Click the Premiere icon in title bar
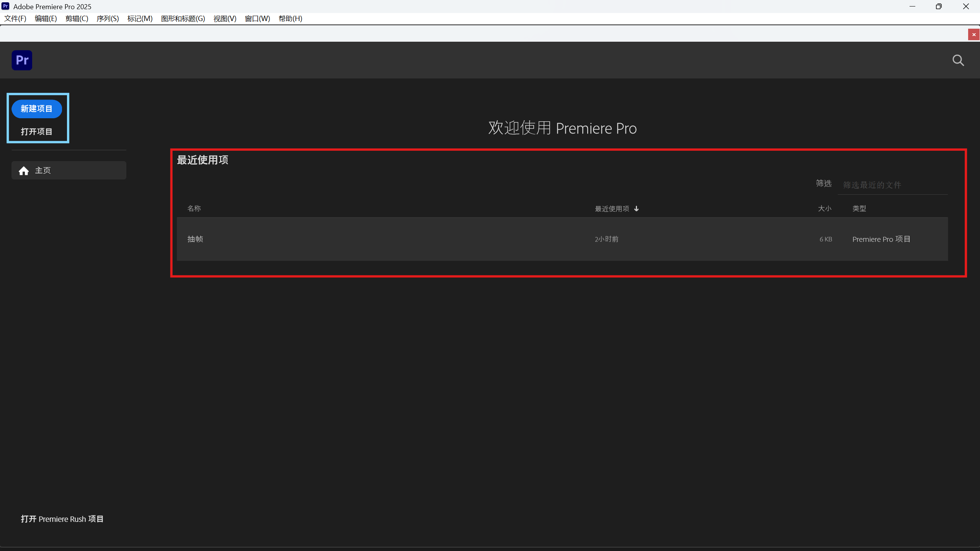This screenshot has width=980, height=551. click(x=5, y=6)
